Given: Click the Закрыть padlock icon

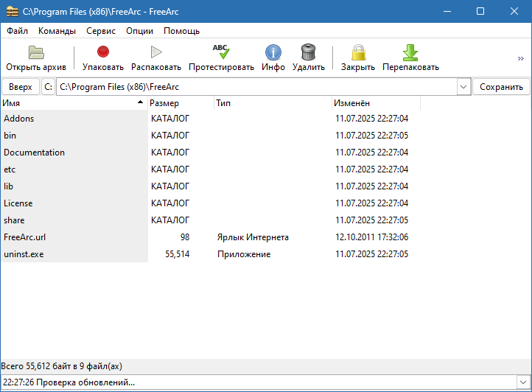Looking at the screenshot, I should point(358,52).
